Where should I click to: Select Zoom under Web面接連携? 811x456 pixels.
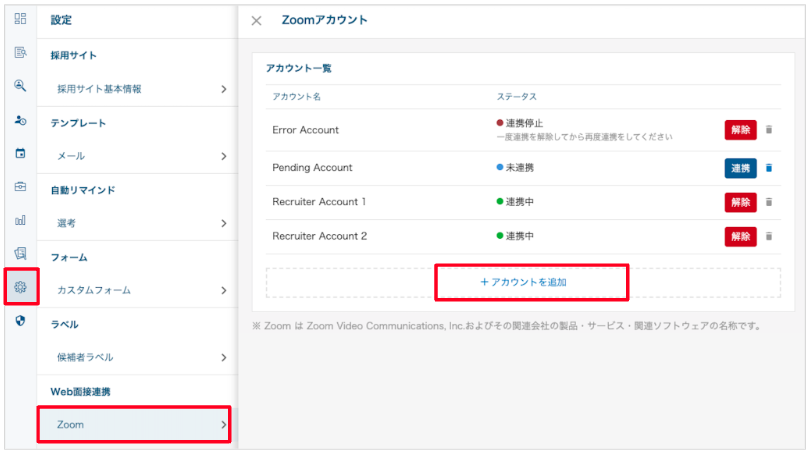coord(134,425)
